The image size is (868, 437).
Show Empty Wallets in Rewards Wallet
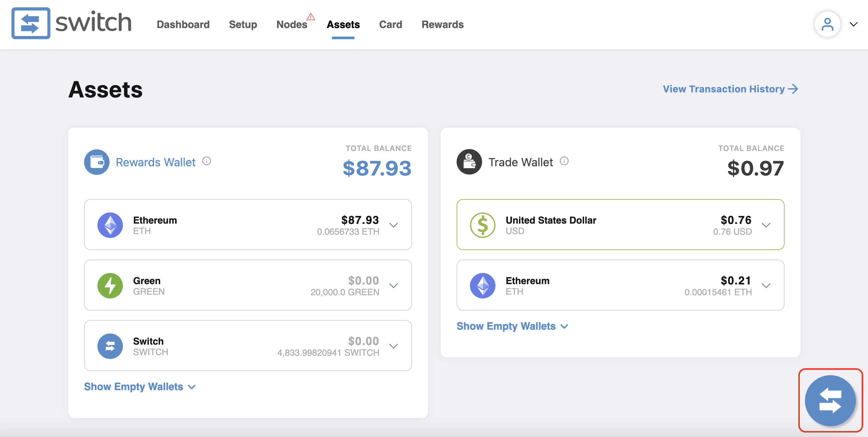(140, 386)
